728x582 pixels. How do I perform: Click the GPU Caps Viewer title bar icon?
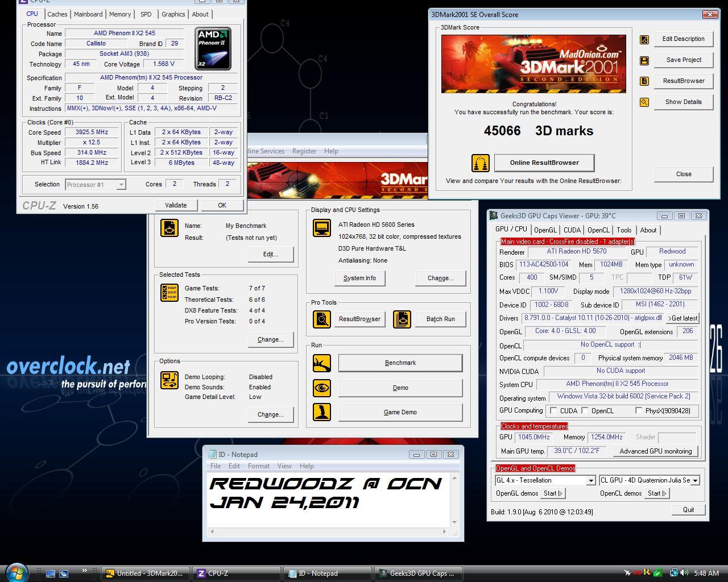click(494, 216)
